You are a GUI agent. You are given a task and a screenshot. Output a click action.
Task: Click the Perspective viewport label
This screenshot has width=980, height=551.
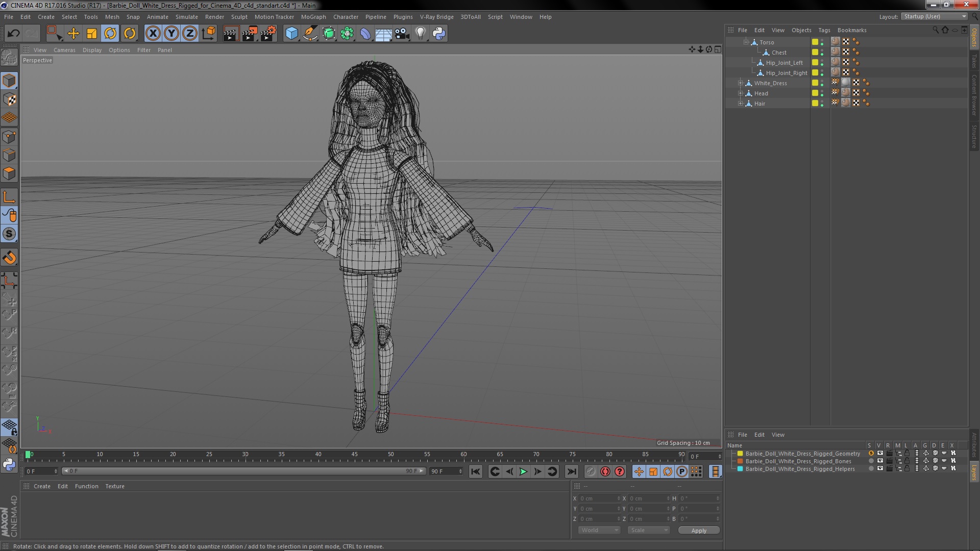click(37, 60)
